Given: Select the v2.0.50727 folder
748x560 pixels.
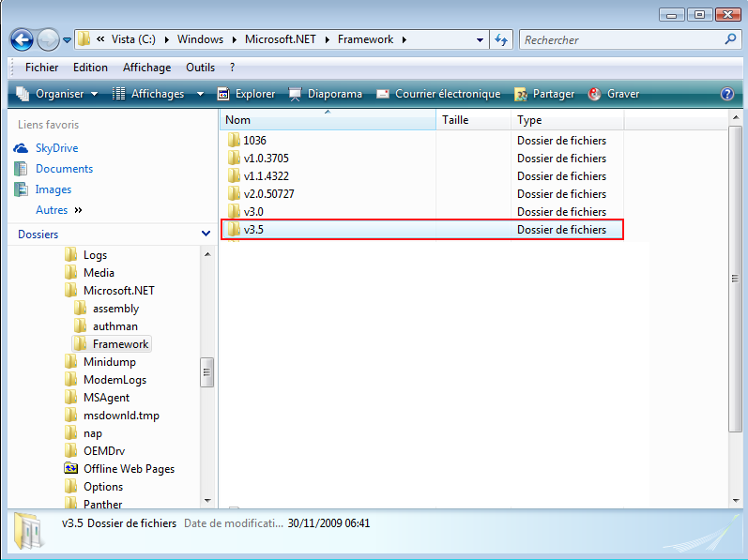Looking at the screenshot, I should pyautogui.click(x=261, y=194).
